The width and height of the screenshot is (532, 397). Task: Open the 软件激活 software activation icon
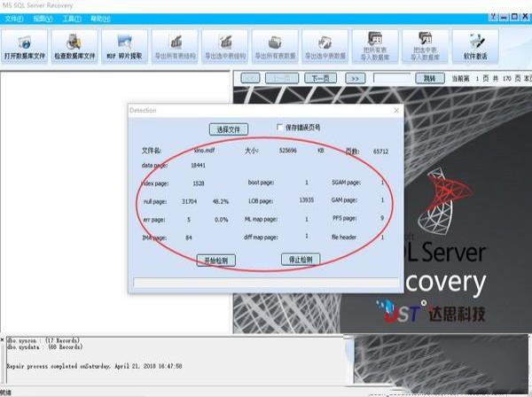475,46
